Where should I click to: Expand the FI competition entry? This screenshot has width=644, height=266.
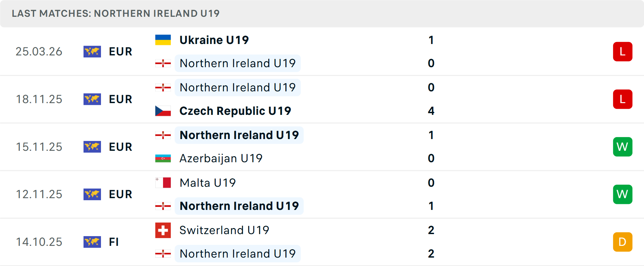(114, 242)
